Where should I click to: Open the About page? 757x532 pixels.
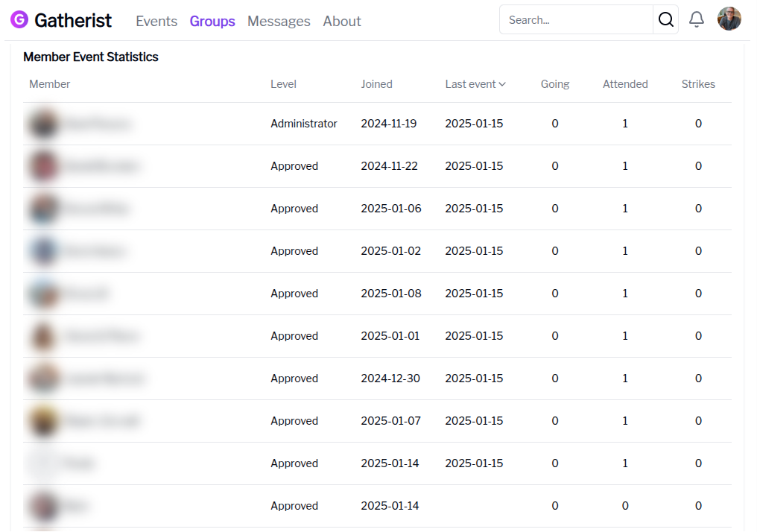(x=342, y=21)
